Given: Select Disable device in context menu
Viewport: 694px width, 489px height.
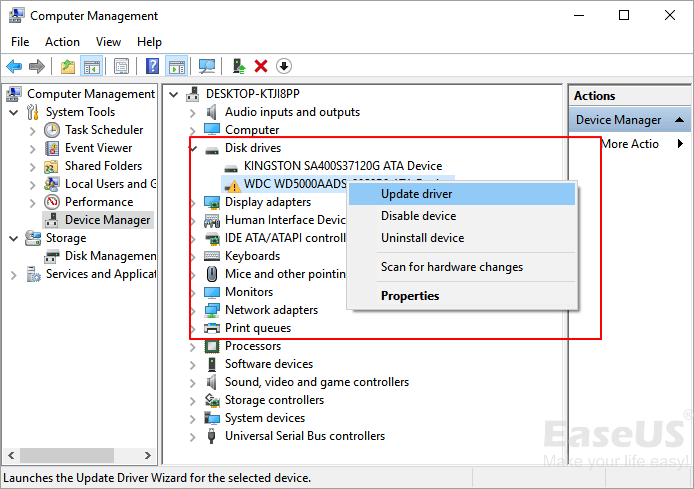Looking at the screenshot, I should pos(418,216).
